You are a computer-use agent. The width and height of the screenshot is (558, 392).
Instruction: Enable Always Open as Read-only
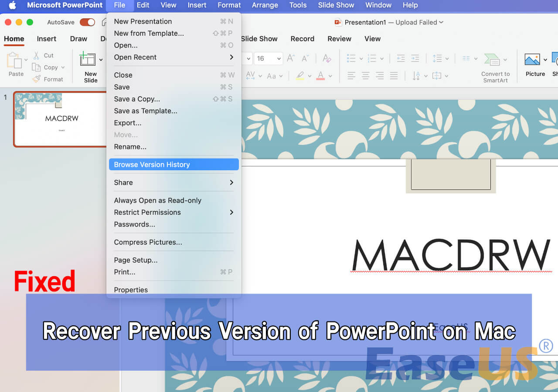pos(157,200)
